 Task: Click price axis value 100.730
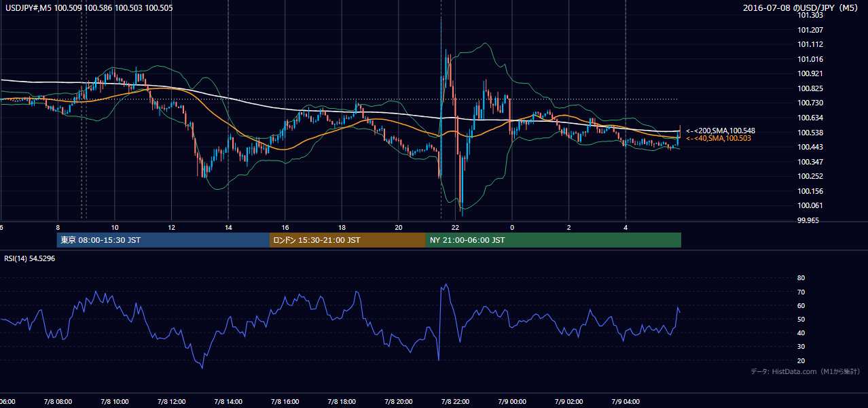click(810, 103)
